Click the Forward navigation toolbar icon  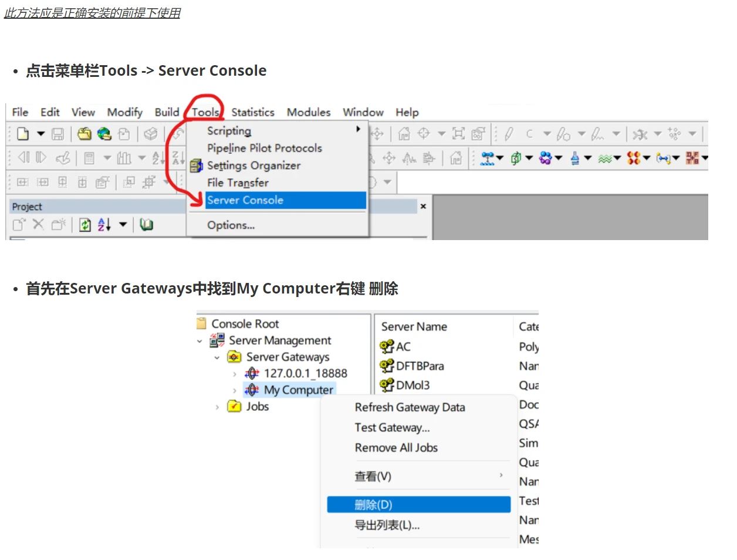coord(41,157)
